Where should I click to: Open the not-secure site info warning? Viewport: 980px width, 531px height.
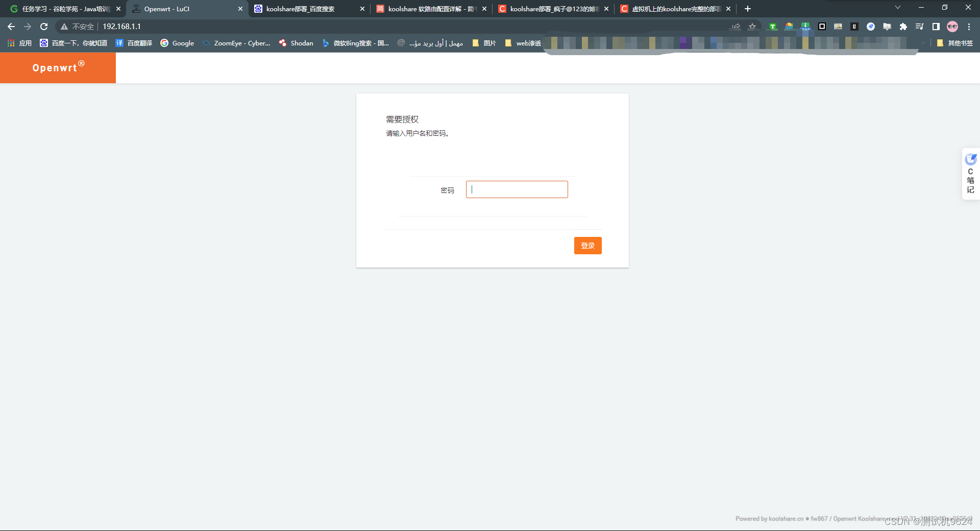click(x=77, y=27)
